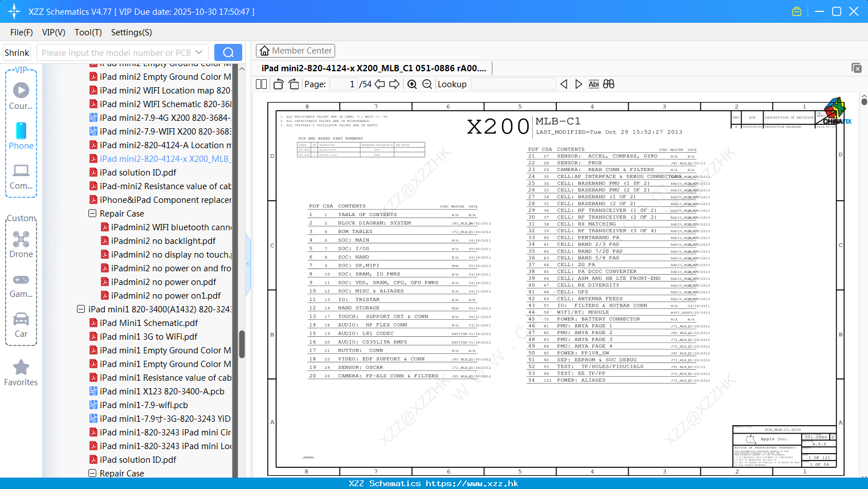Zoom out of the schematic
The image size is (868, 489).
tap(427, 84)
